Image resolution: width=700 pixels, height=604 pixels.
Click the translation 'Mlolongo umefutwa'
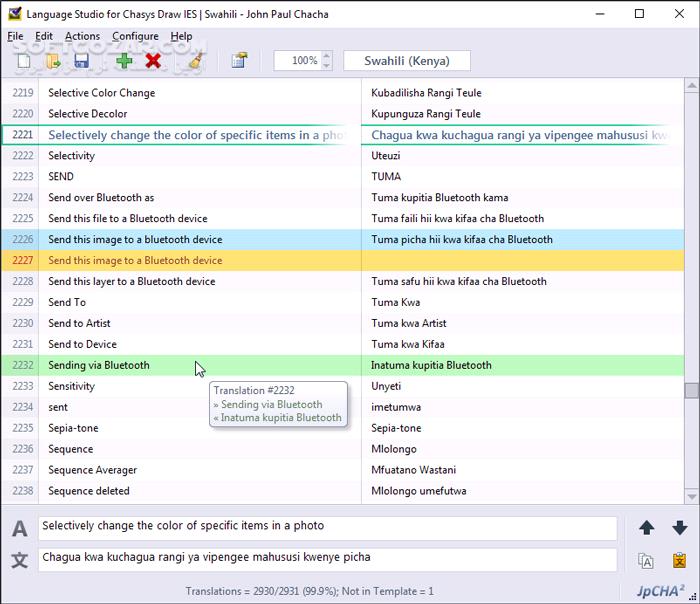419,491
